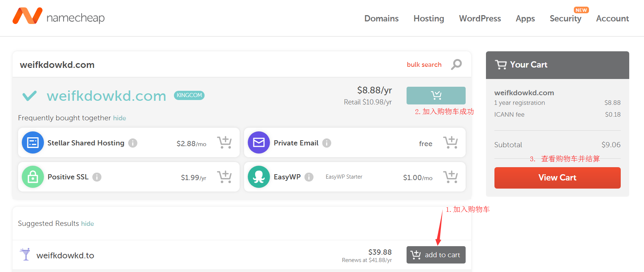Add Positive SSL to cart
The height and width of the screenshot is (272, 644).
pos(224,177)
